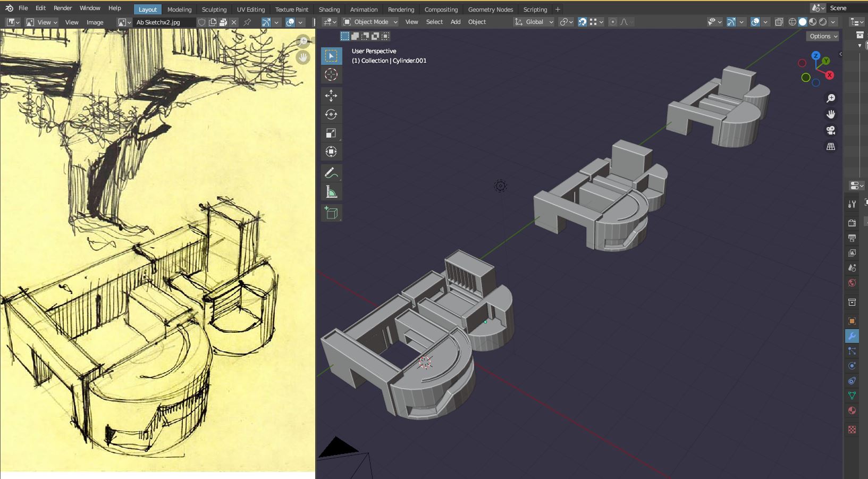Open the File menu
This screenshot has height=479, width=868.
[23, 8]
